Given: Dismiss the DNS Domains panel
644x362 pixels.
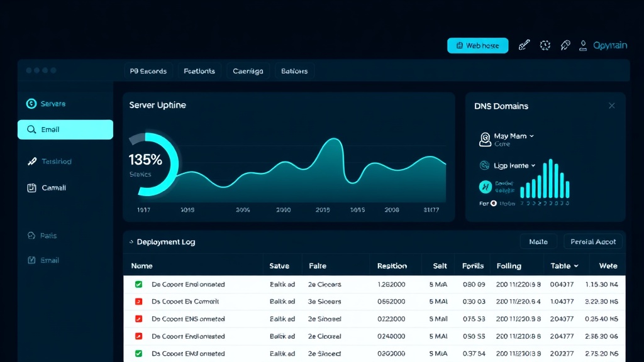Looking at the screenshot, I should click(x=611, y=106).
